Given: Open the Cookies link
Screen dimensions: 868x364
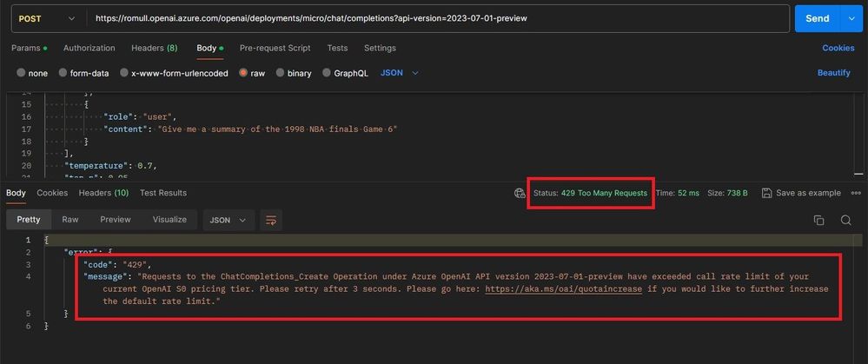Looking at the screenshot, I should (x=838, y=48).
